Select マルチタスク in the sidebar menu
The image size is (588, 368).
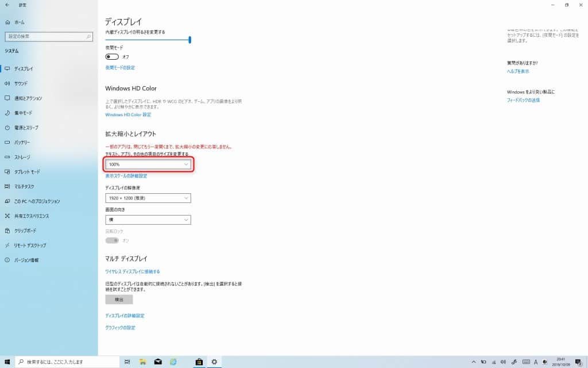(24, 186)
